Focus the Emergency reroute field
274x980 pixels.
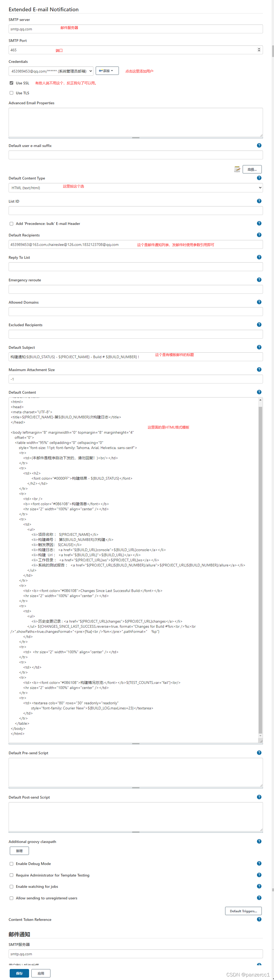[136, 289]
